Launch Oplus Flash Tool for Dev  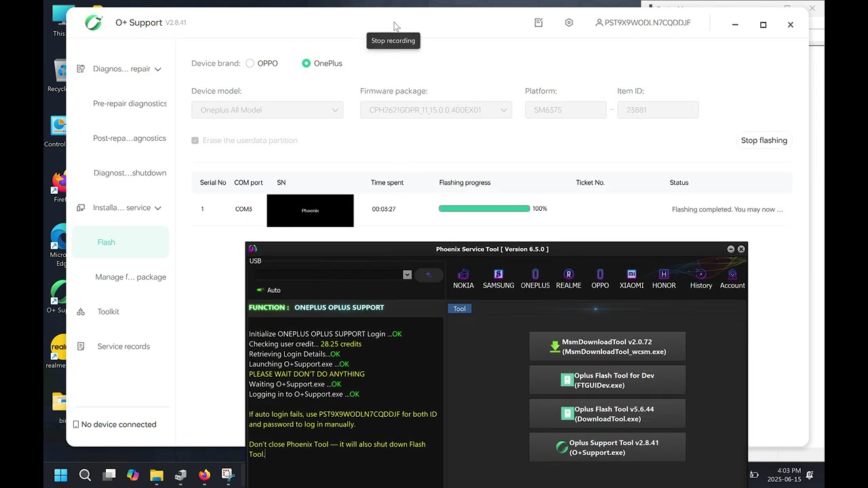tap(608, 380)
